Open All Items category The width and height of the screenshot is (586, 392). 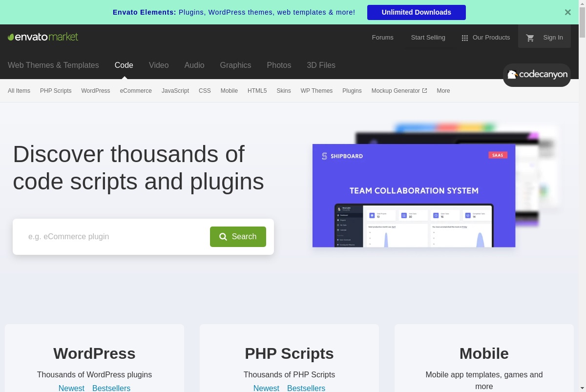19,91
